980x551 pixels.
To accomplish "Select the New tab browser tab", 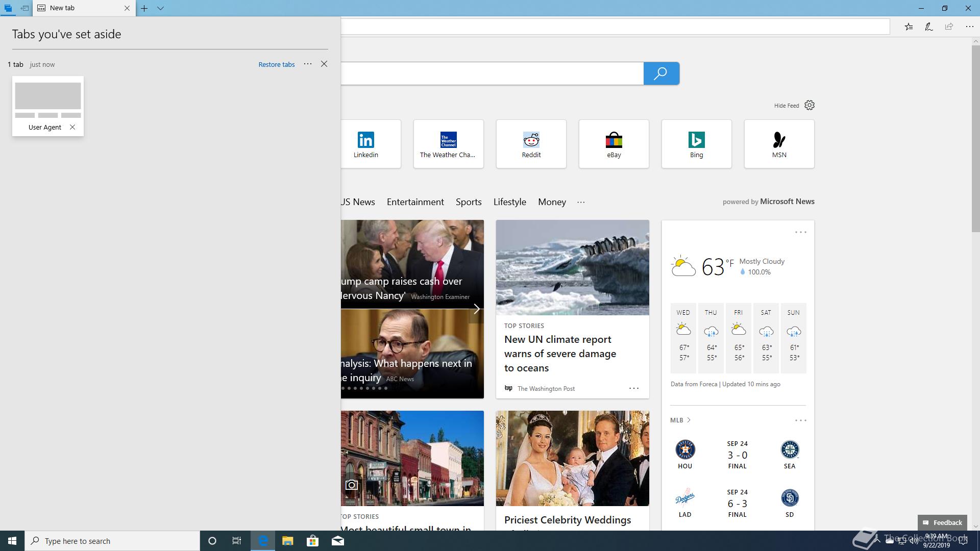I will [84, 8].
